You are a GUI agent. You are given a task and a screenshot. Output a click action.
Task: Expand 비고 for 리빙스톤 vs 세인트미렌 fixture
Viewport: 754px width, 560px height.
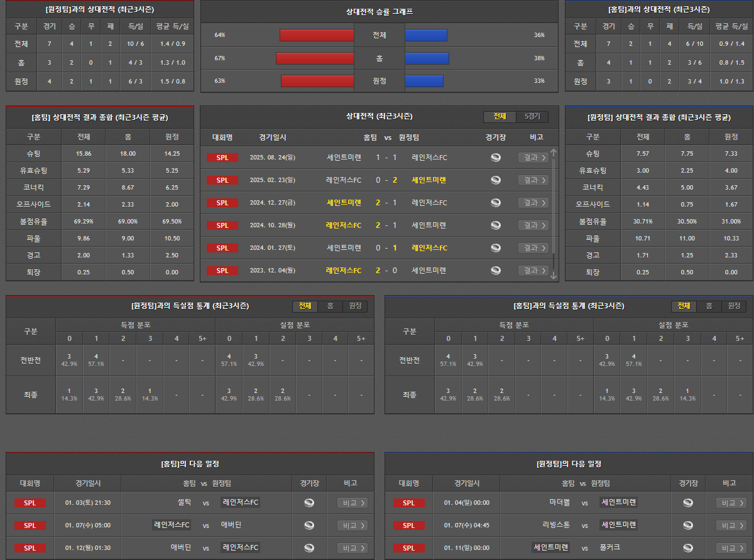(731, 525)
